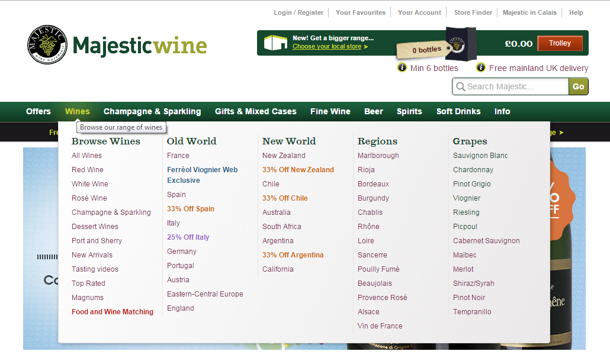Select White Wine category
Screen dimensions: 610x364
click(90, 184)
